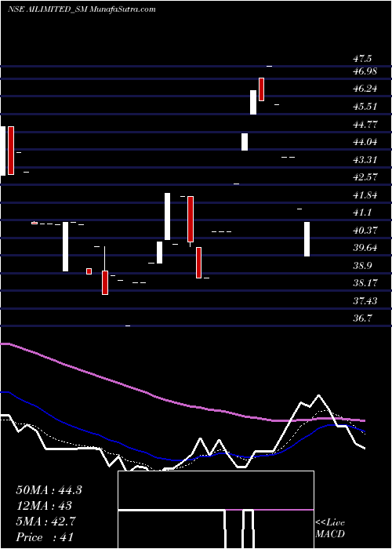Click the 46.98 price level label
392x549 pixels.
pyautogui.click(x=365, y=71)
